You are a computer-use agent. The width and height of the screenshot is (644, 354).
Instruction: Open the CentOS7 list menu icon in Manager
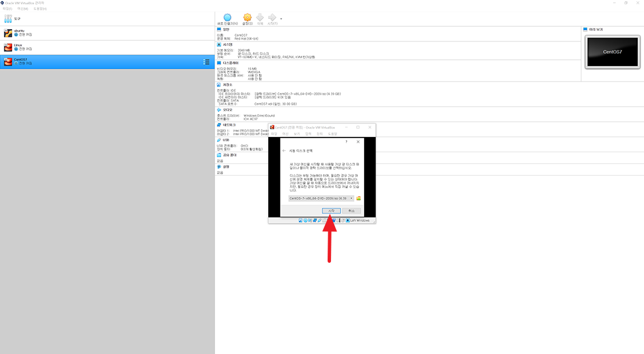(x=206, y=62)
